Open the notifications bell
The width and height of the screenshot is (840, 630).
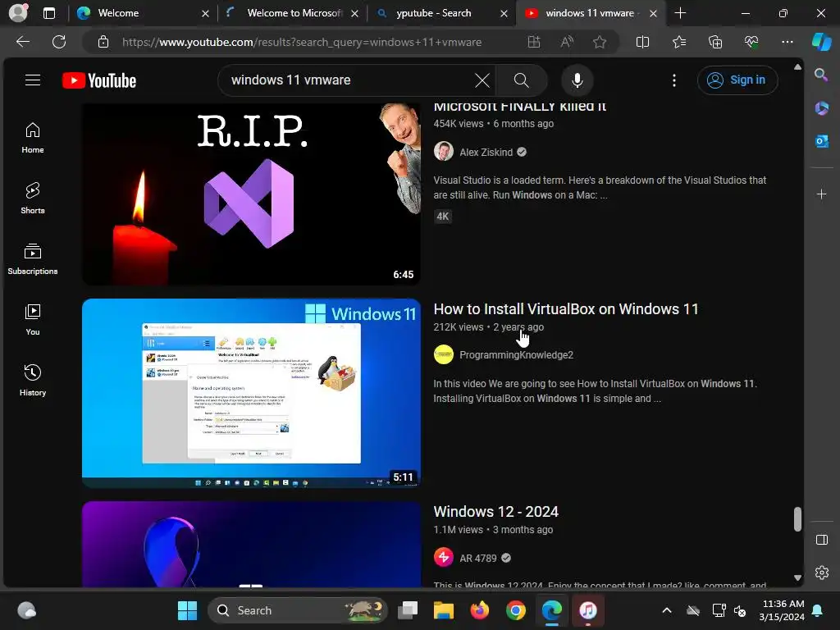(818, 610)
